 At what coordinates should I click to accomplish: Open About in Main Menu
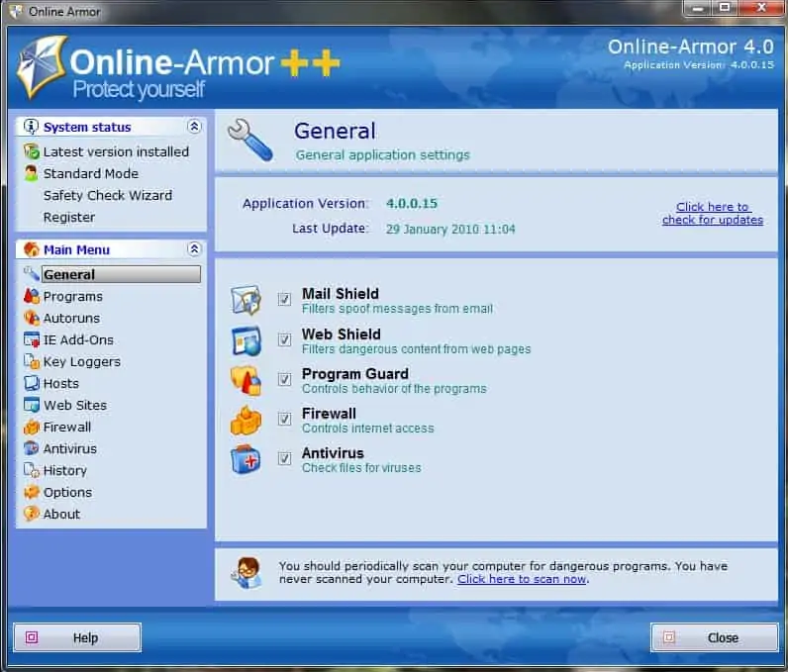[x=61, y=514]
